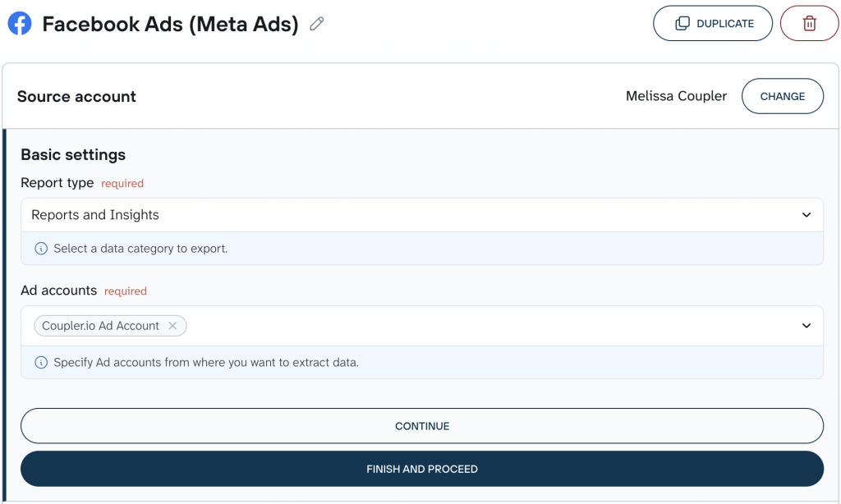Click the Duplicate button
Screen dimensions: 841x504
pyautogui.click(x=713, y=23)
